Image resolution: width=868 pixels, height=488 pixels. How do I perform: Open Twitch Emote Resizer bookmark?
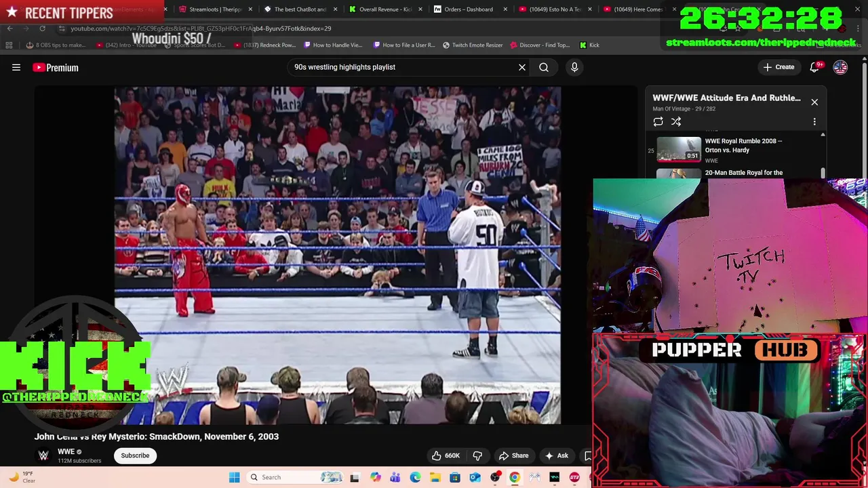pyautogui.click(x=473, y=45)
